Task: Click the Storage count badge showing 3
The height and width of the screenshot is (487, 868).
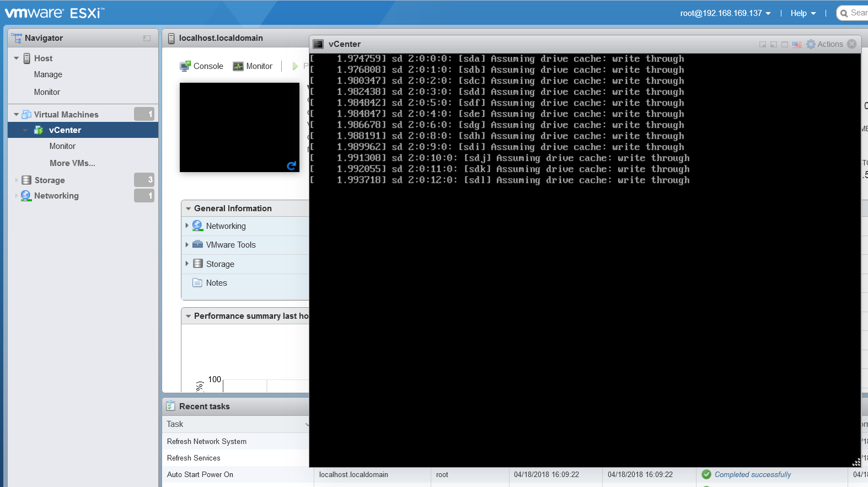Action: pos(144,180)
